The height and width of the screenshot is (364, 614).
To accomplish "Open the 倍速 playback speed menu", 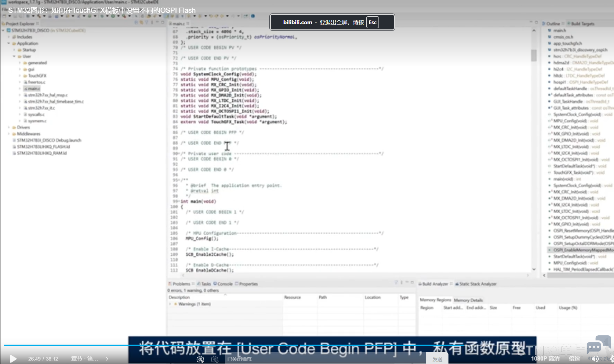I will (575, 358).
